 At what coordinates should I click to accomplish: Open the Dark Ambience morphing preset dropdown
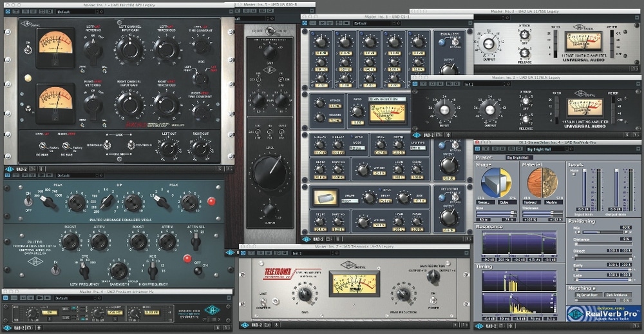point(618,295)
